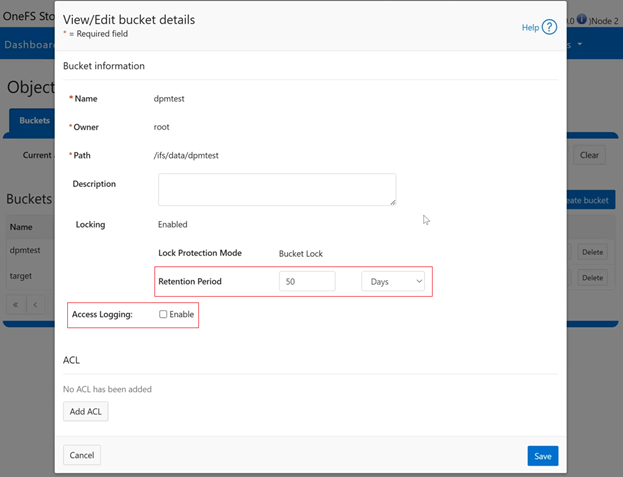Screen dimensions: 623x477
Task: Click the Save button
Action: tap(542, 455)
